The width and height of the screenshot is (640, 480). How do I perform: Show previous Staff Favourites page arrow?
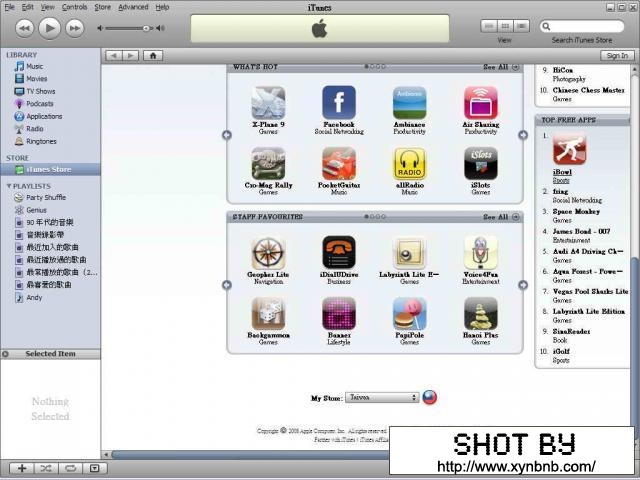pyautogui.click(x=227, y=285)
